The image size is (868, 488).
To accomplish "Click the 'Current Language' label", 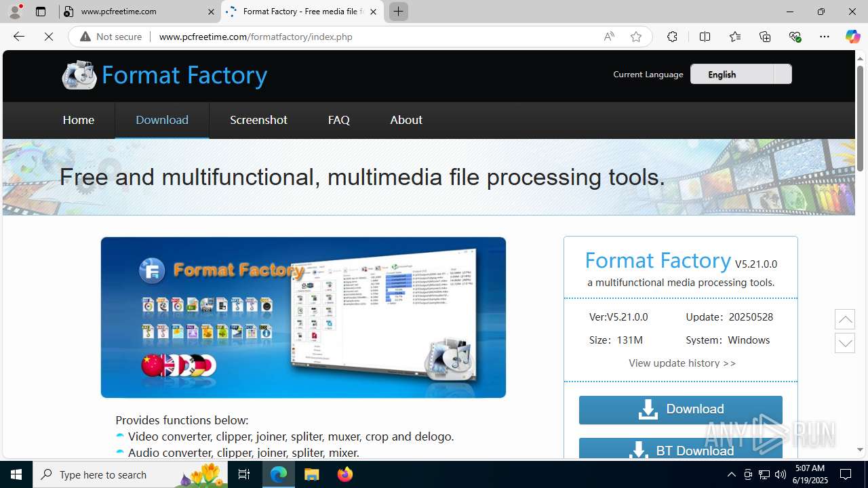I will 648,75.
